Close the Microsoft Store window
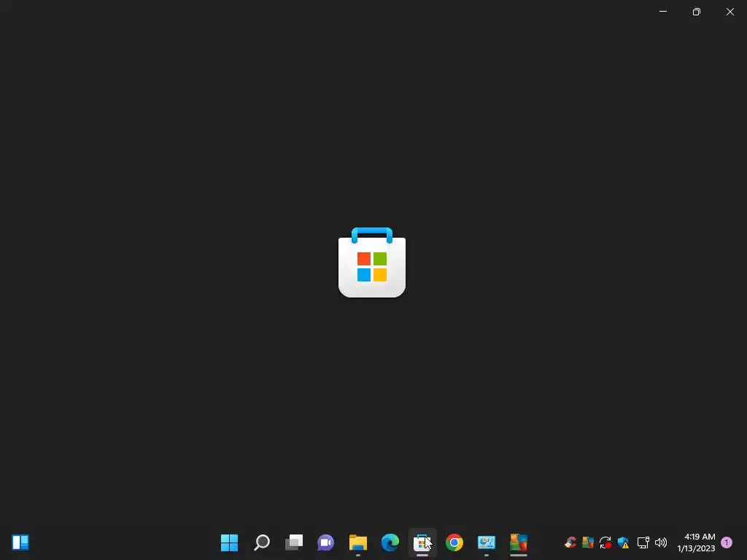Image resolution: width=747 pixels, height=560 pixels. point(730,12)
